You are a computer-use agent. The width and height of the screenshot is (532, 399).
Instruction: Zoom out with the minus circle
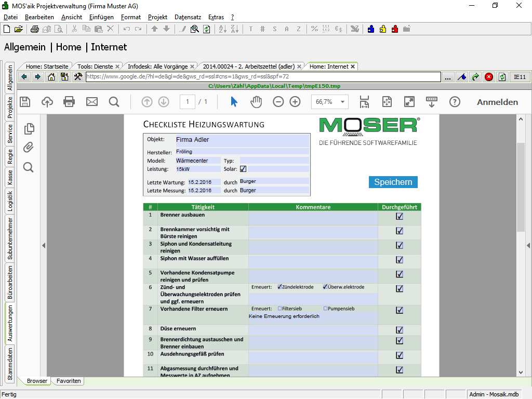[x=278, y=102]
